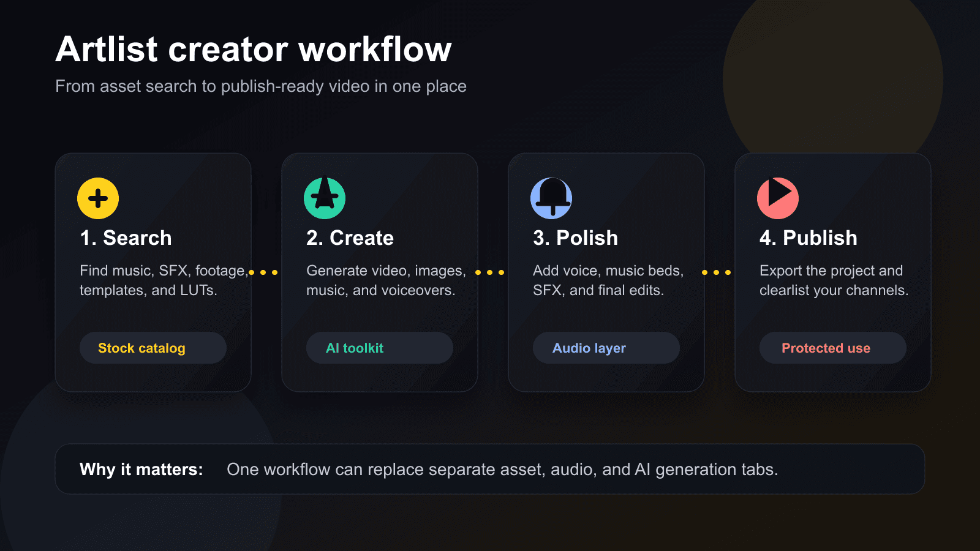This screenshot has height=551, width=980.
Task: Click 'Export the project and clearlist' description
Action: [x=834, y=280]
